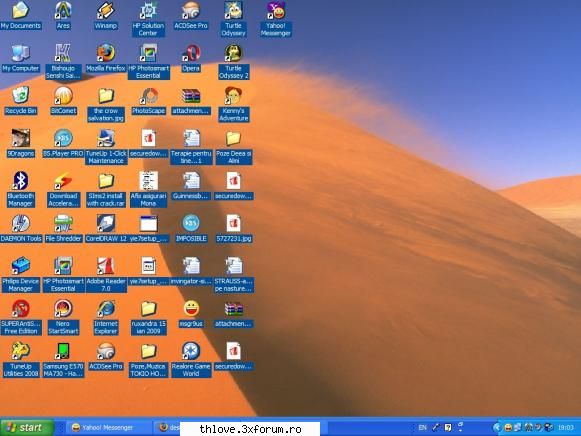Launch 9Dragons game icon
The image size is (581, 436).
(x=20, y=143)
